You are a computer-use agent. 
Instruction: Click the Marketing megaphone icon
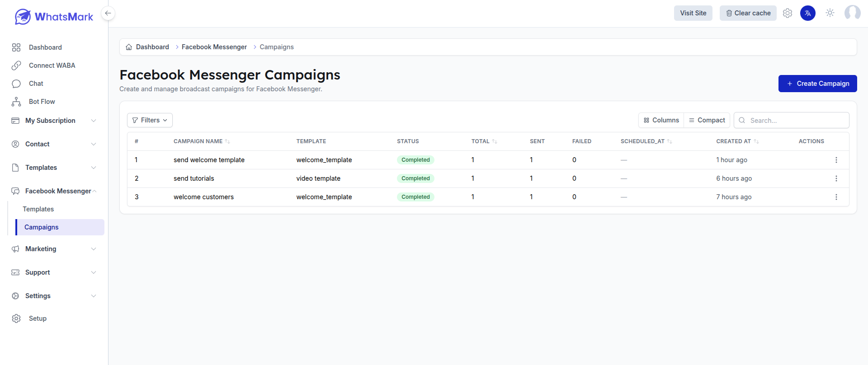point(15,249)
